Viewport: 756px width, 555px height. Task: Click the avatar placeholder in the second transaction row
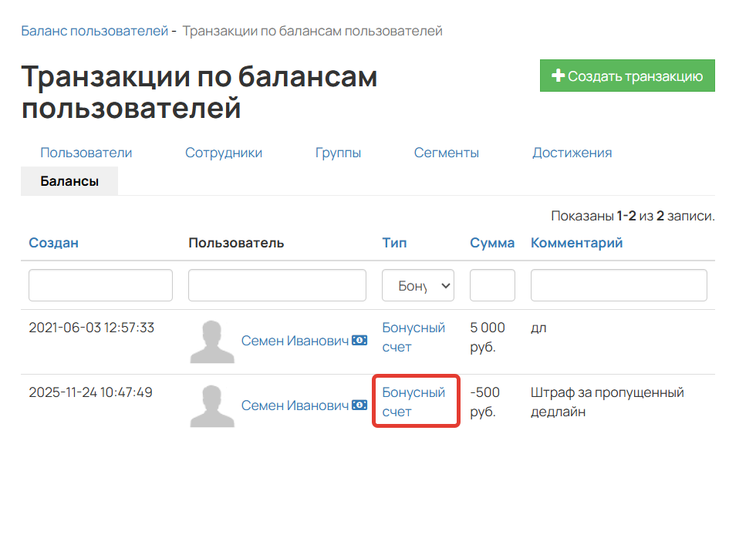pyautogui.click(x=211, y=405)
